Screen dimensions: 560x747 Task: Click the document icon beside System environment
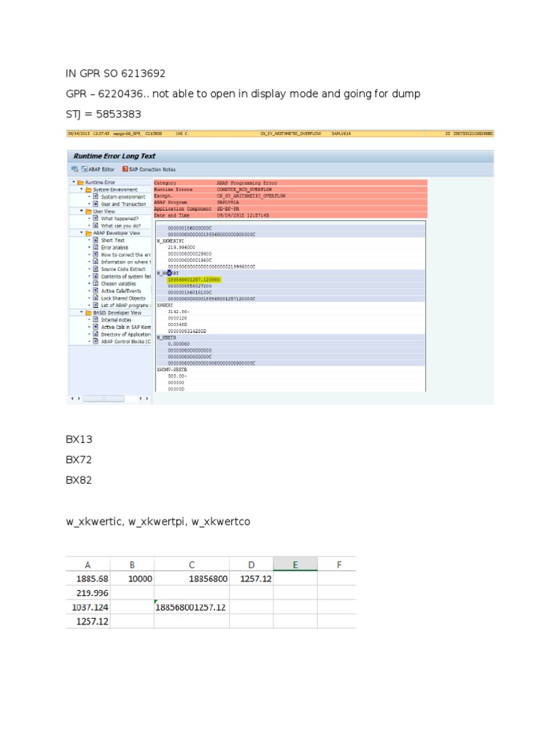[96, 197]
